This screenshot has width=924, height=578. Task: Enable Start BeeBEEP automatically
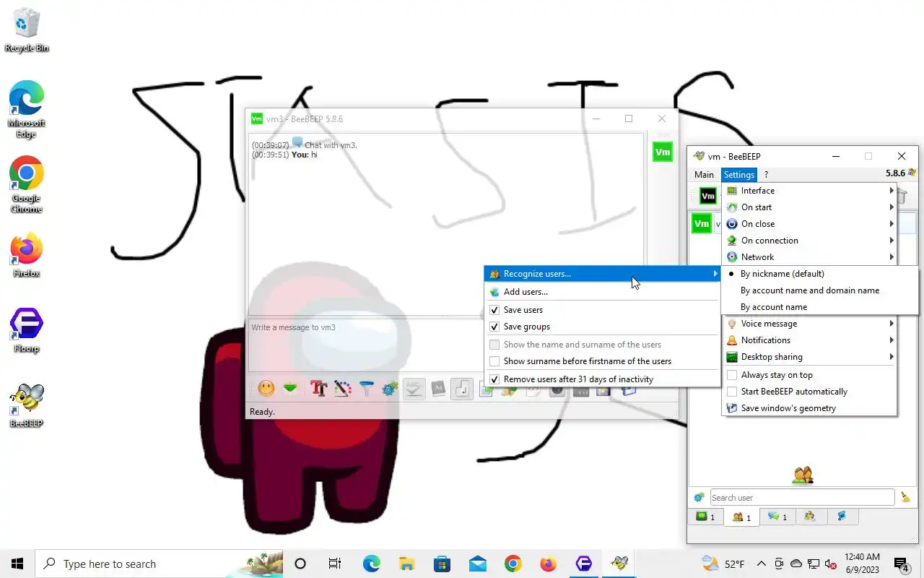810,391
